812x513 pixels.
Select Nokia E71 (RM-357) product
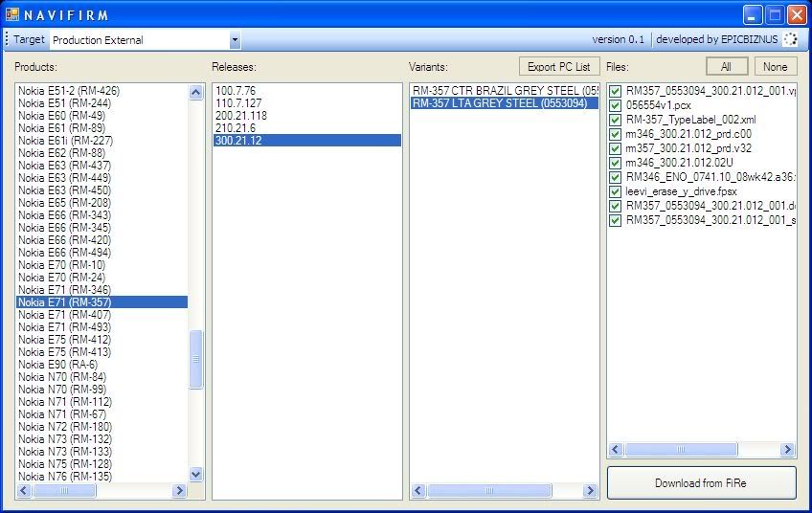pos(102,301)
